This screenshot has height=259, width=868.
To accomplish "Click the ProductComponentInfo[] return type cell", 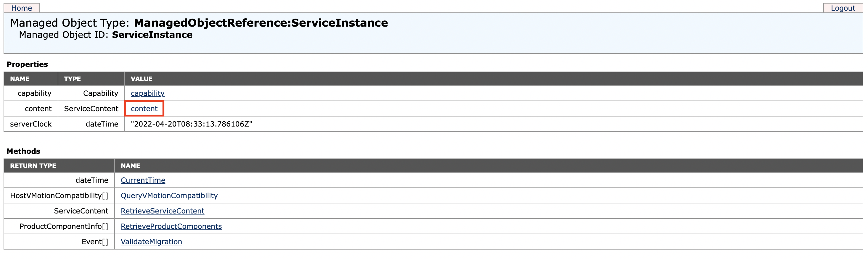I will [64, 226].
